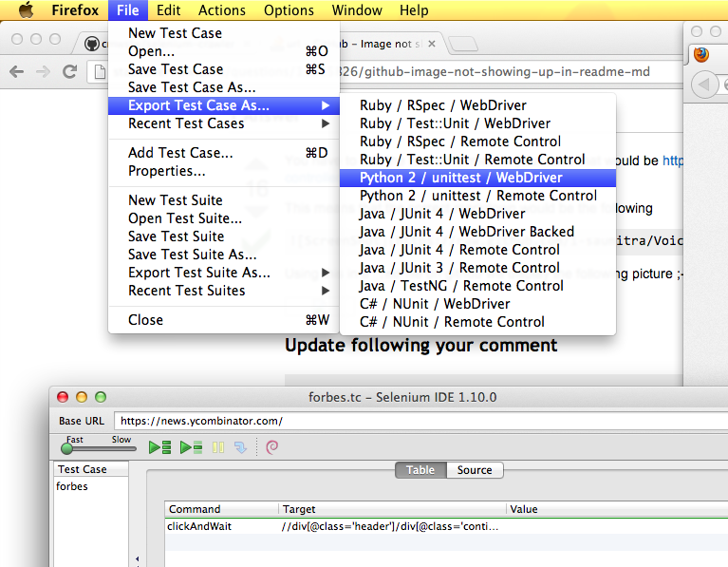Select the clickAndWait command row
The image size is (728, 567).
click(447, 526)
